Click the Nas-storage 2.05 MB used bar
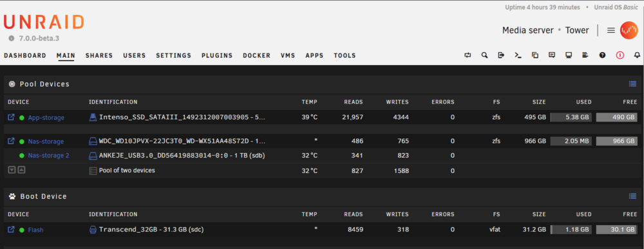The height and width of the screenshot is (249, 644). click(x=571, y=141)
